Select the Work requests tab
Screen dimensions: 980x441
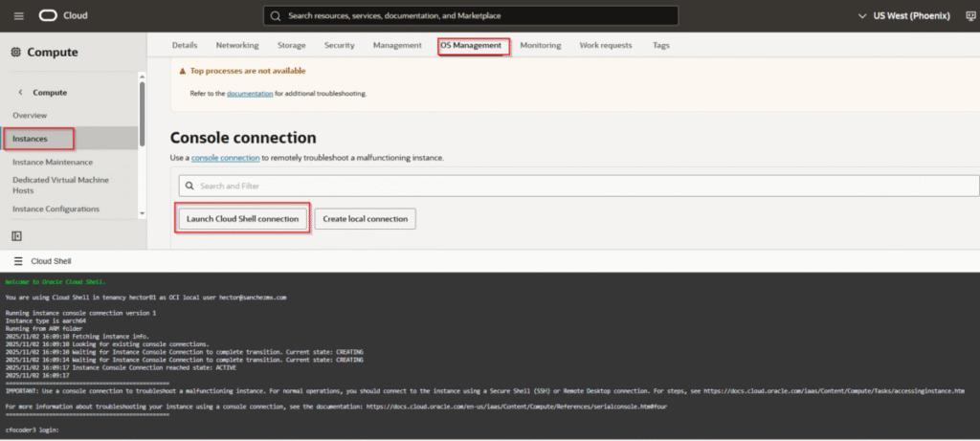(x=607, y=46)
